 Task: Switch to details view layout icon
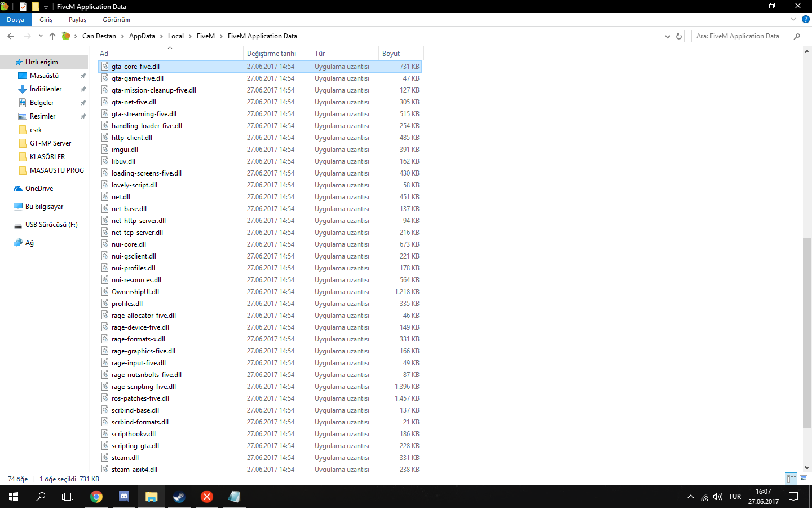(x=792, y=479)
